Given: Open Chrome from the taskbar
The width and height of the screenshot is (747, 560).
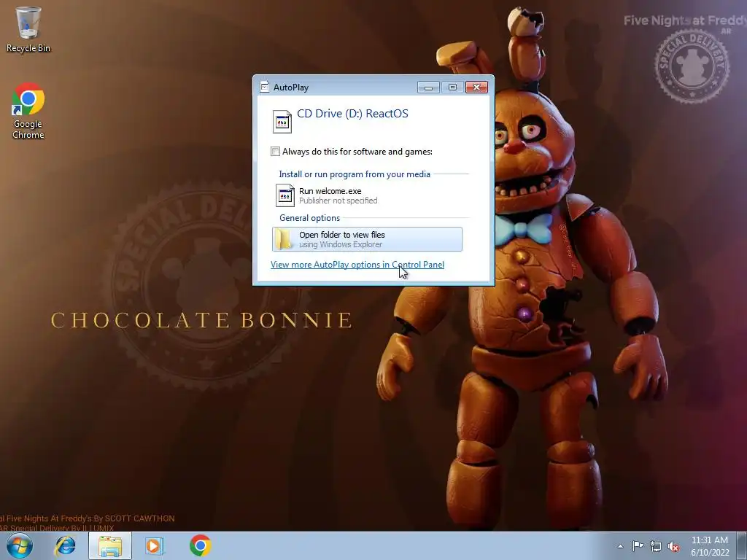Looking at the screenshot, I should click(200, 545).
